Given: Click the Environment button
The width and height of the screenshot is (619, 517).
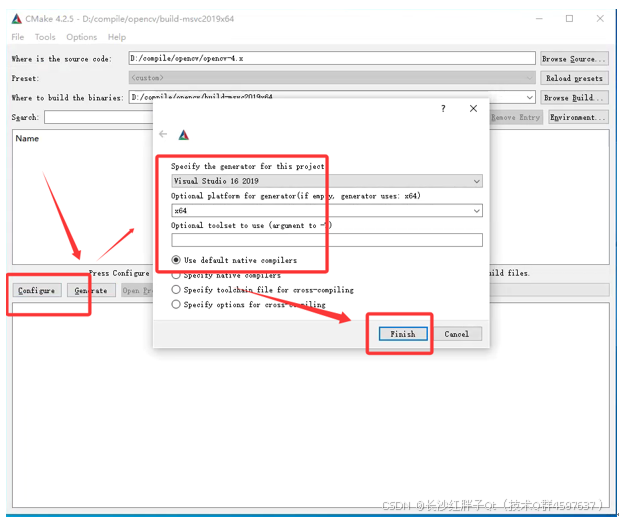Looking at the screenshot, I should [578, 117].
